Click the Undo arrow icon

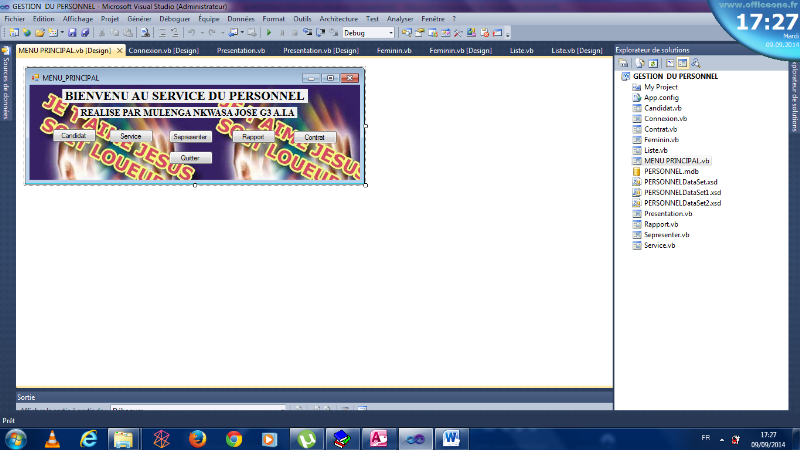coord(192,33)
